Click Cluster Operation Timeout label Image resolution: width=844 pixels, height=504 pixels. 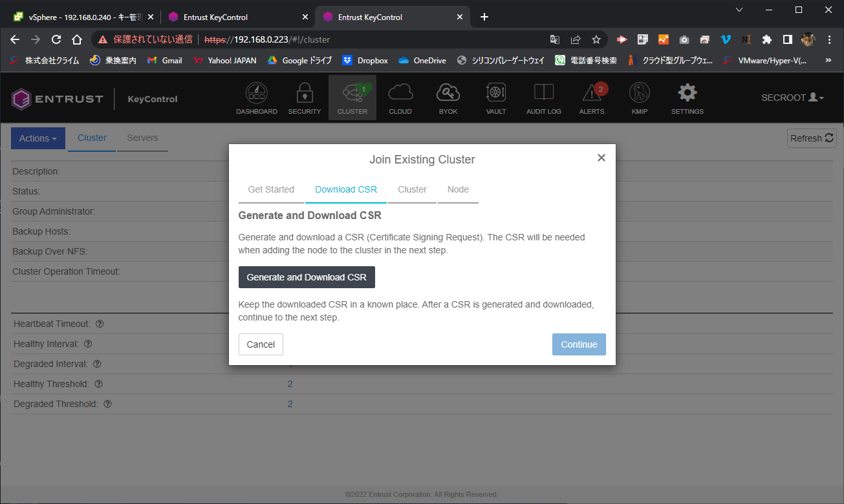coord(67,271)
